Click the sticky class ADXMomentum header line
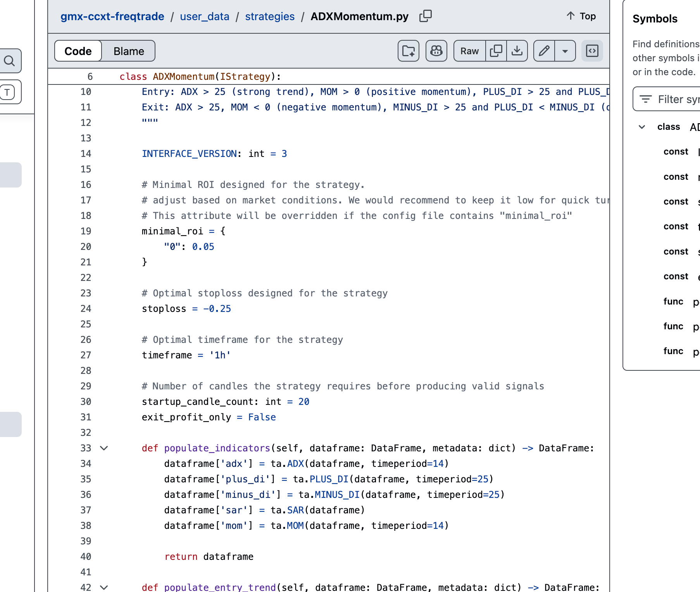Viewport: 700px width, 592px height. coord(329,77)
